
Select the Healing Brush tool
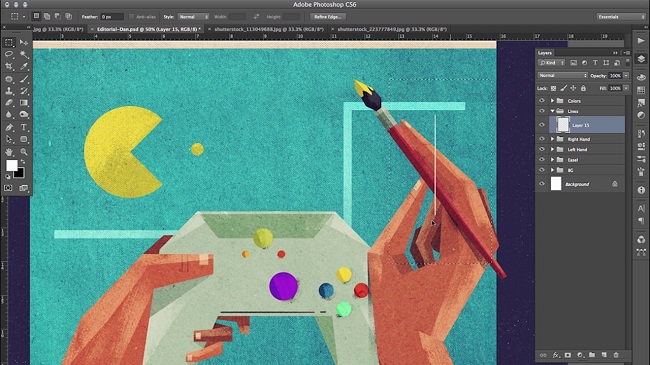pyautogui.click(x=9, y=79)
